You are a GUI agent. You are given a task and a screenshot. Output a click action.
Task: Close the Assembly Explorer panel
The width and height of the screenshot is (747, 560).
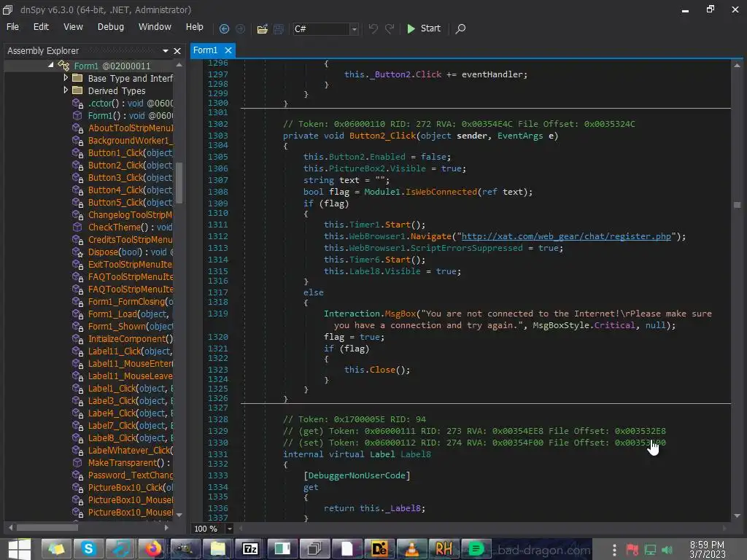tap(177, 51)
